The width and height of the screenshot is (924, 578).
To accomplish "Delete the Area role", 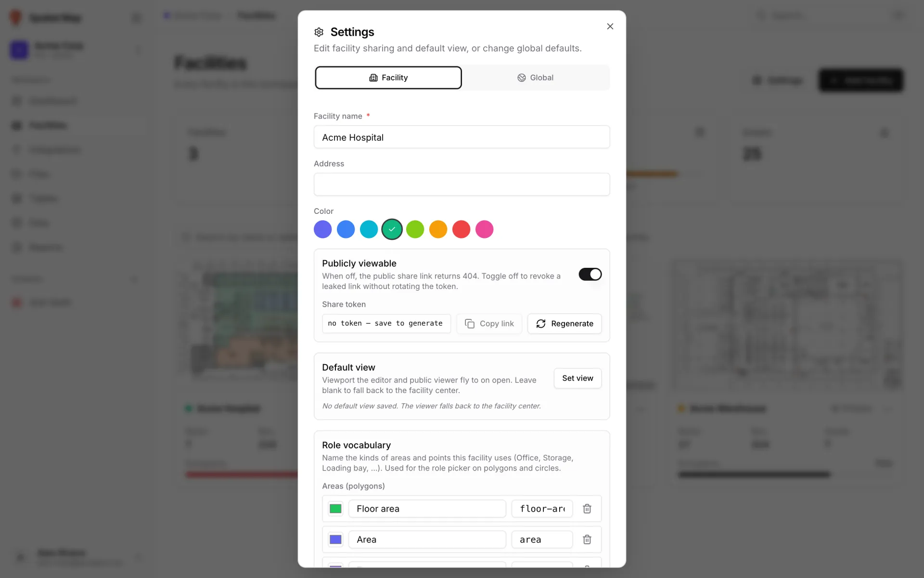I will 587,539.
